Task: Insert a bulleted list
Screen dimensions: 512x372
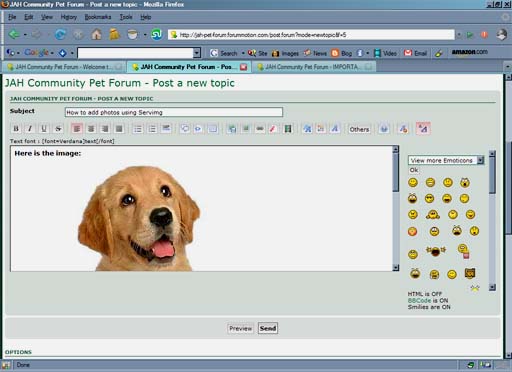Action: pyautogui.click(x=138, y=129)
